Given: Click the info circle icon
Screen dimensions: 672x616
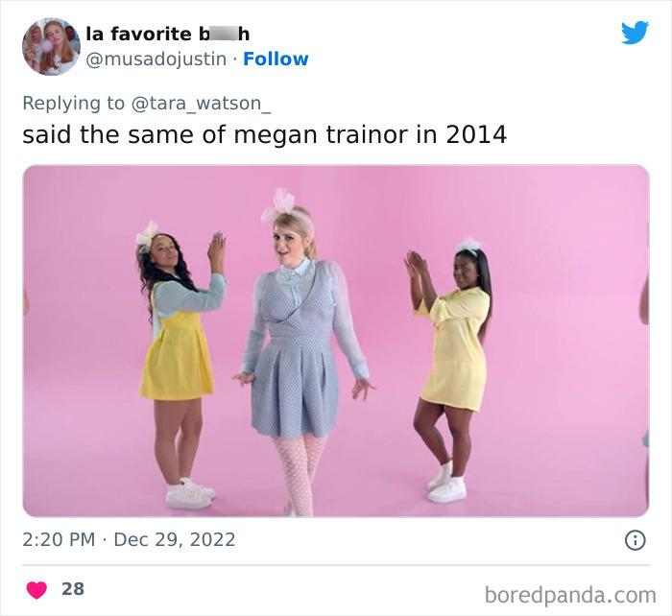Looking at the screenshot, I should [x=635, y=540].
